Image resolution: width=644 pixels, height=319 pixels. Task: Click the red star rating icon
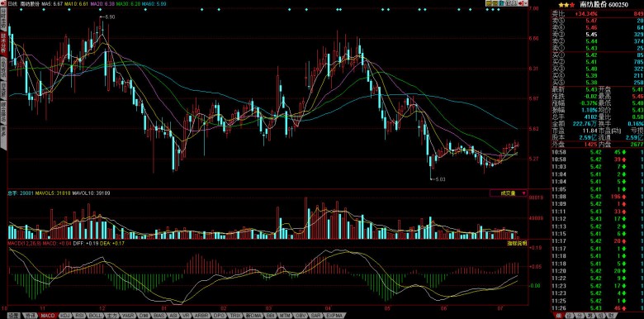(x=572, y=4)
